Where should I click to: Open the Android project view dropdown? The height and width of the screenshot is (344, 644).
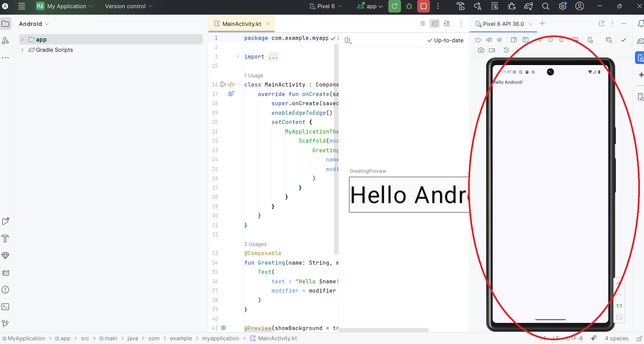click(x=34, y=24)
